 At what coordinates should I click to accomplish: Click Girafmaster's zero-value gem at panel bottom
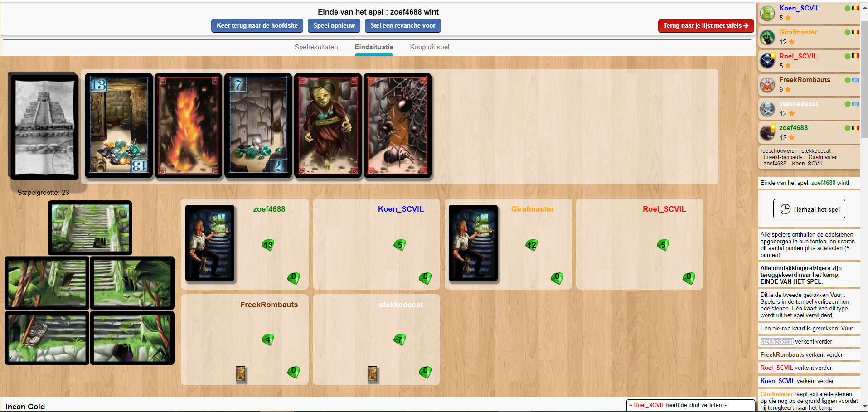pos(557,278)
